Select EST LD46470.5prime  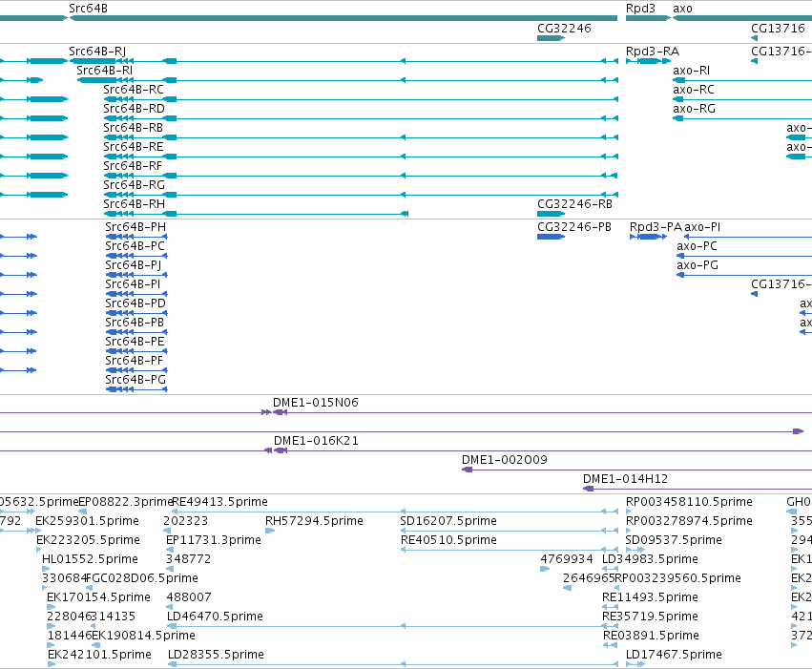tap(392, 627)
